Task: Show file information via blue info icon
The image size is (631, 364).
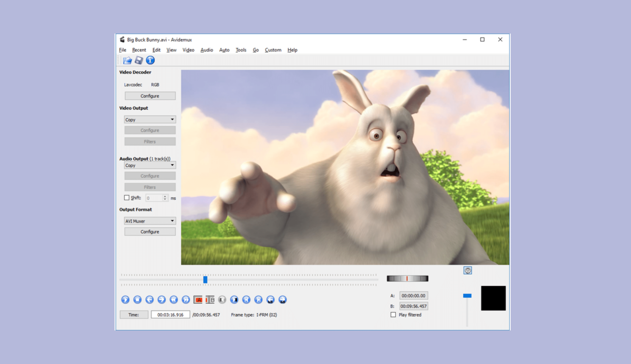Action: [150, 60]
